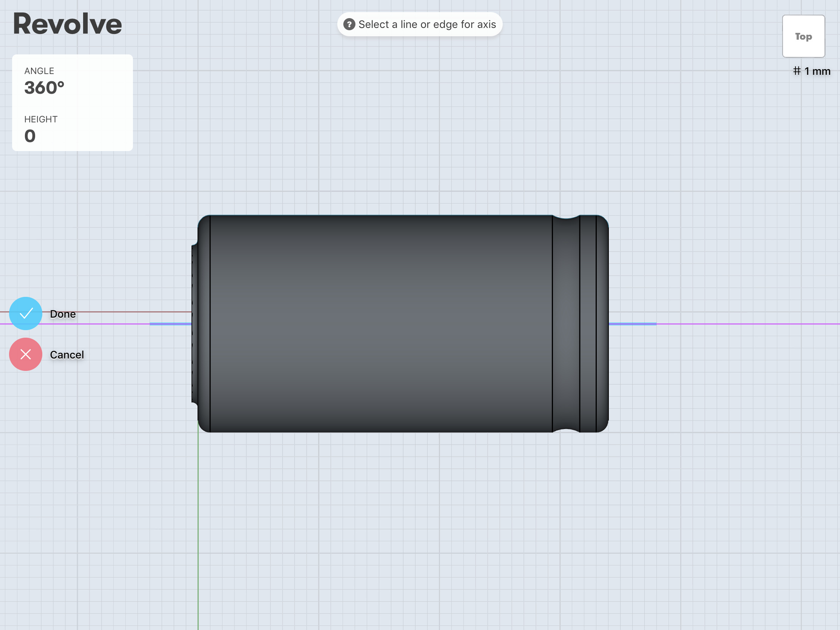Edit the Angle 360° value
This screenshot has height=630, width=840.
pyautogui.click(x=45, y=88)
